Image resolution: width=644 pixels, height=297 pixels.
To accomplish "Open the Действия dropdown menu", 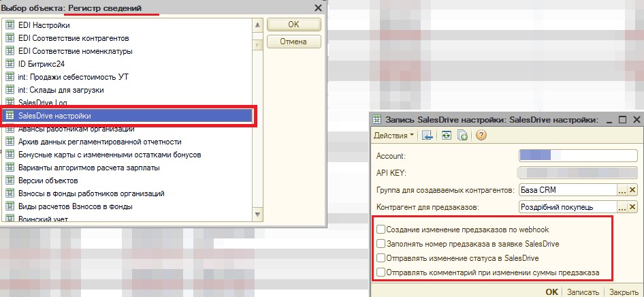I will (393, 136).
